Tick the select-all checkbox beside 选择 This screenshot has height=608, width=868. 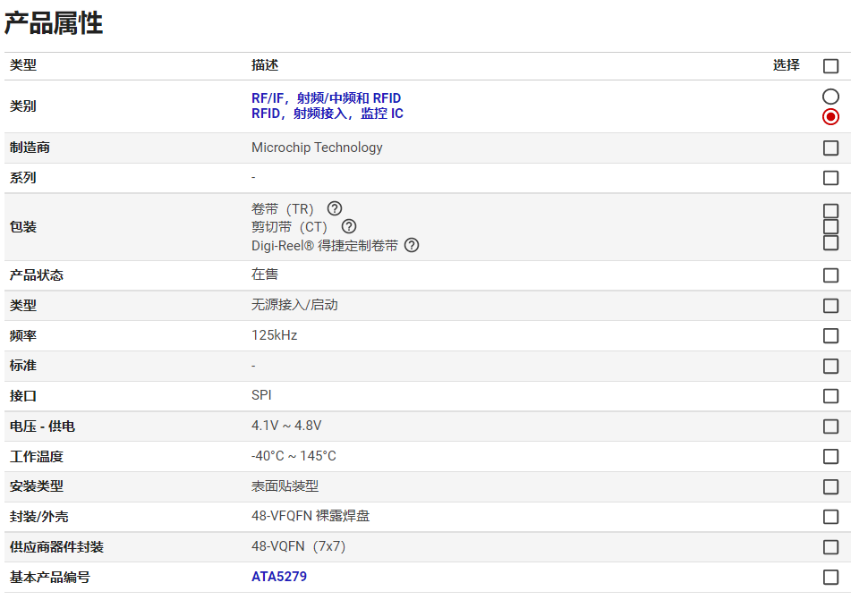pyautogui.click(x=830, y=66)
